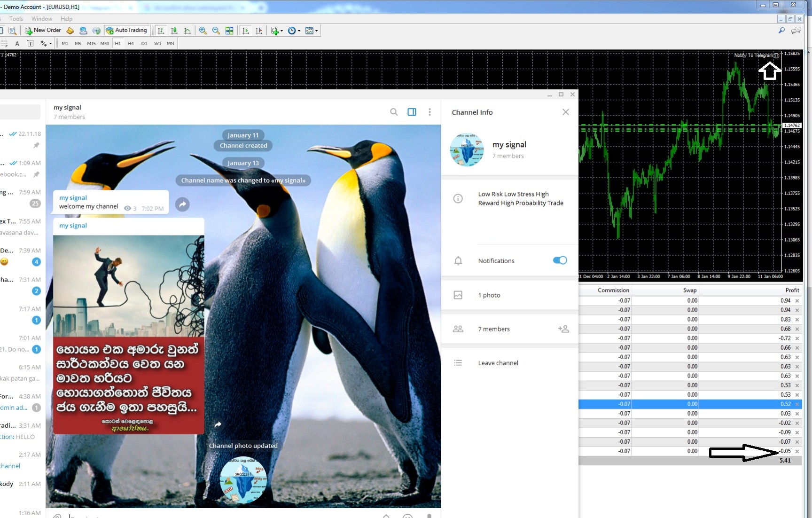Select the H1 timeframe button
Image resolution: width=812 pixels, height=518 pixels.
coord(117,43)
